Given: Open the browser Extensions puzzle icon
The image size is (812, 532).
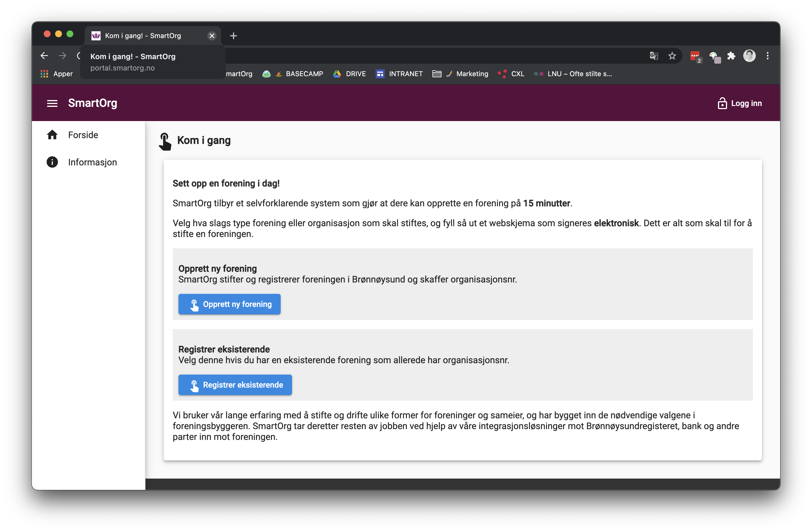Looking at the screenshot, I should [731, 56].
